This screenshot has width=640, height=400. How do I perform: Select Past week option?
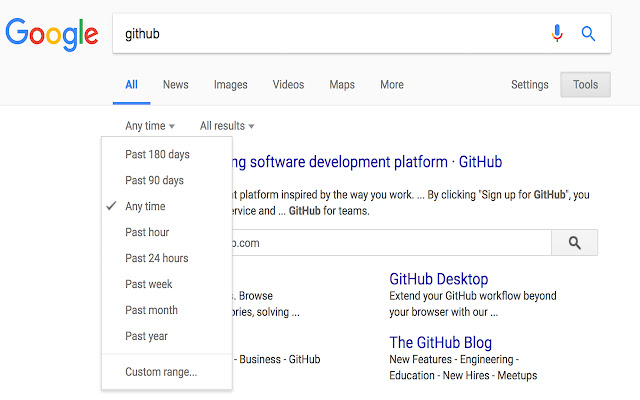(167, 284)
